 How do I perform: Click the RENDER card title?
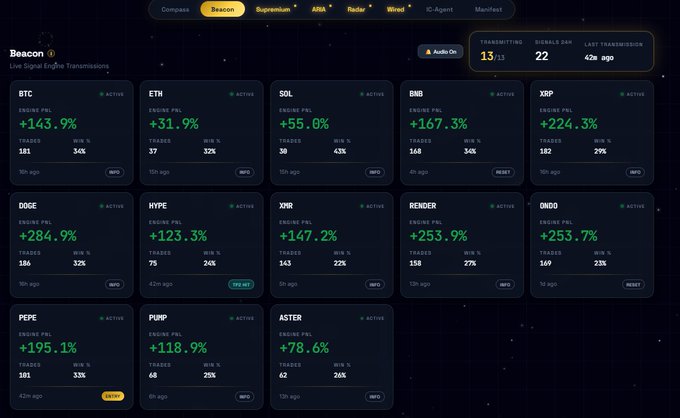pos(423,206)
